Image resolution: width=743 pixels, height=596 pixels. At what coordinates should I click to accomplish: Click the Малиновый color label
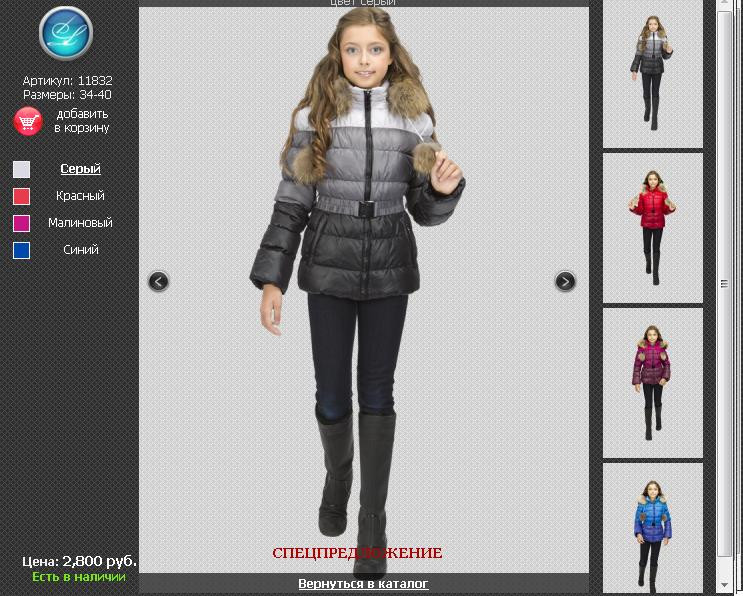click(80, 223)
